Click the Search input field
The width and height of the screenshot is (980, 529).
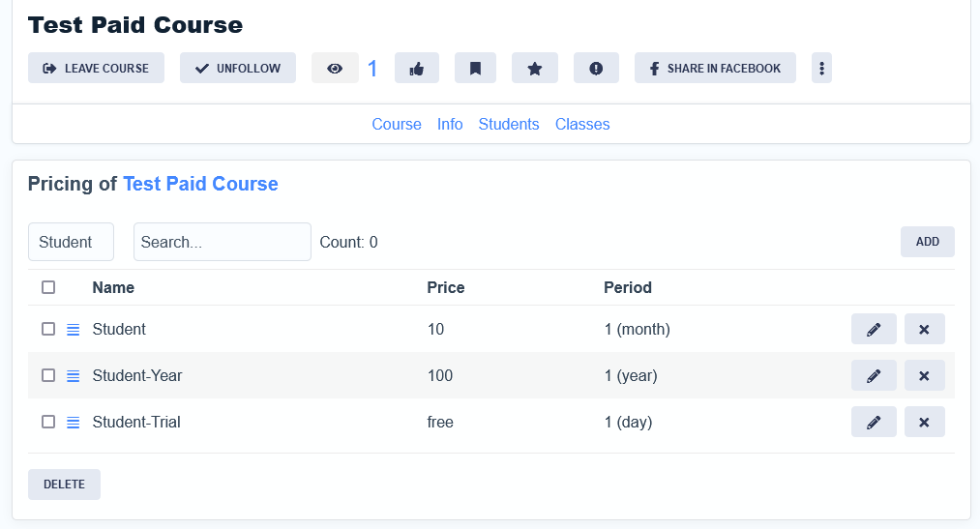click(x=222, y=242)
